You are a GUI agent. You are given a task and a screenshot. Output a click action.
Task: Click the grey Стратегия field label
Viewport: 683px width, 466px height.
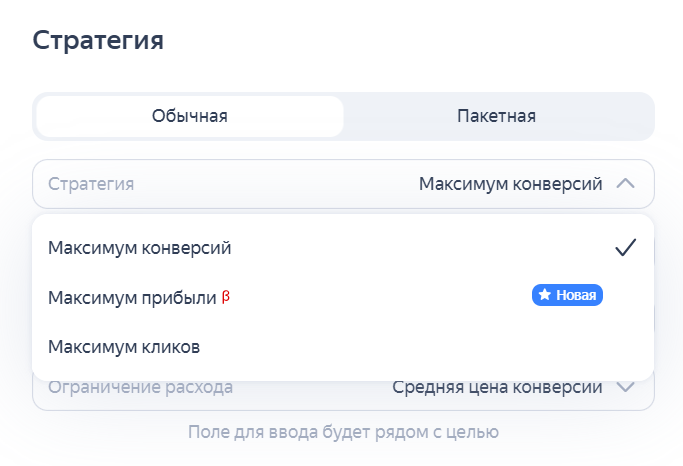[91, 184]
